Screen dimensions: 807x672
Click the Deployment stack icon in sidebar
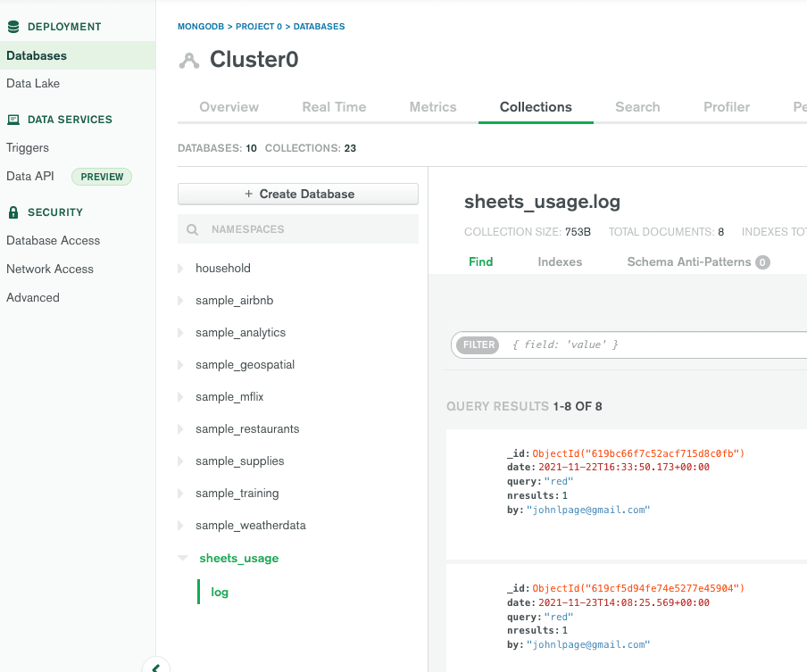tap(12, 27)
